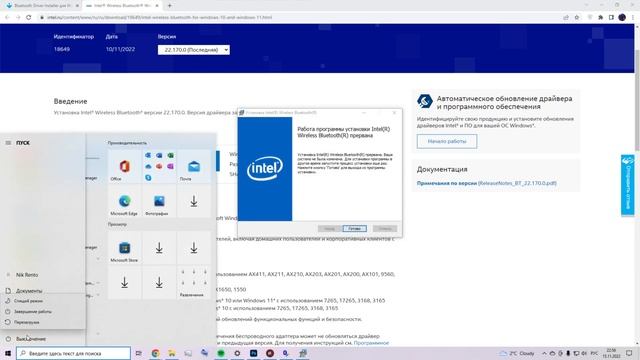Open a new browser tab

point(169,6)
